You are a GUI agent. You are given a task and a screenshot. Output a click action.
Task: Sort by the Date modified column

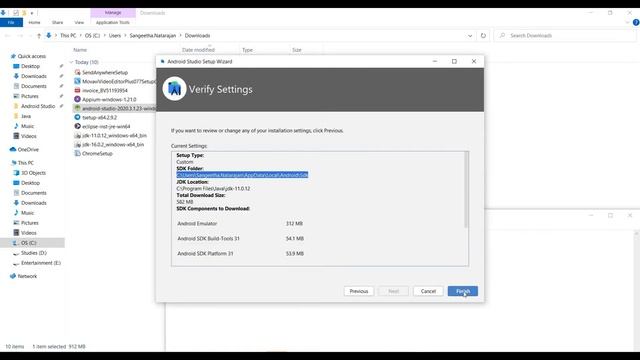198,50
